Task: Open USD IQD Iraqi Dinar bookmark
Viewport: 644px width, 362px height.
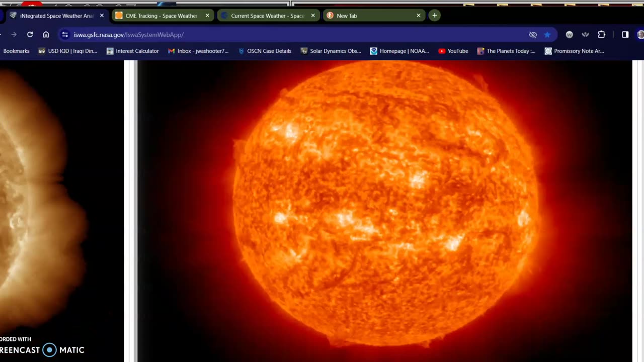Action: pyautogui.click(x=68, y=51)
